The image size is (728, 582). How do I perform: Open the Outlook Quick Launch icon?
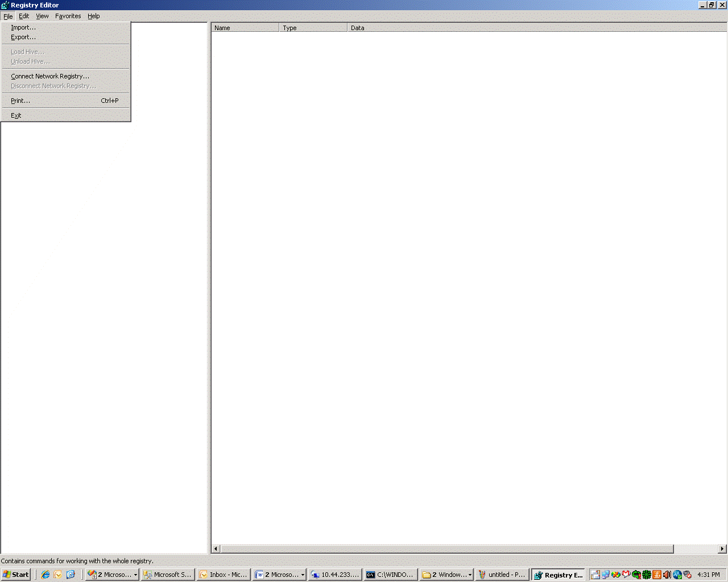coord(58,575)
